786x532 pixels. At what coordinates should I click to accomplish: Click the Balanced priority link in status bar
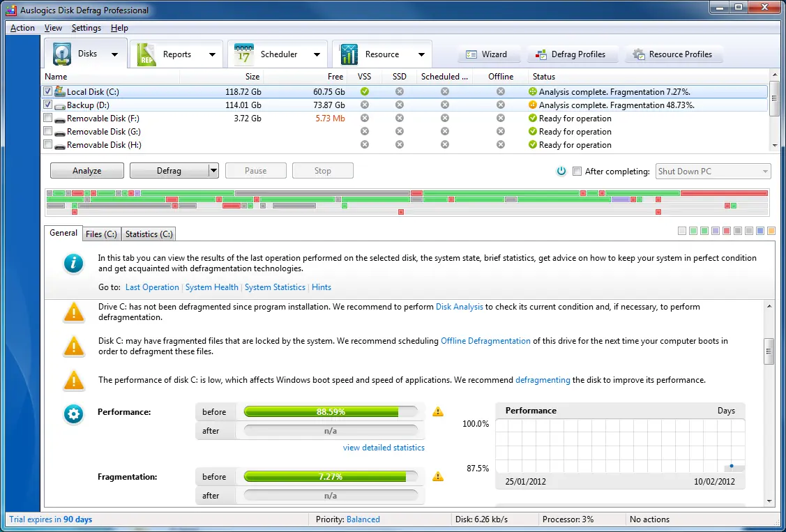[363, 519]
